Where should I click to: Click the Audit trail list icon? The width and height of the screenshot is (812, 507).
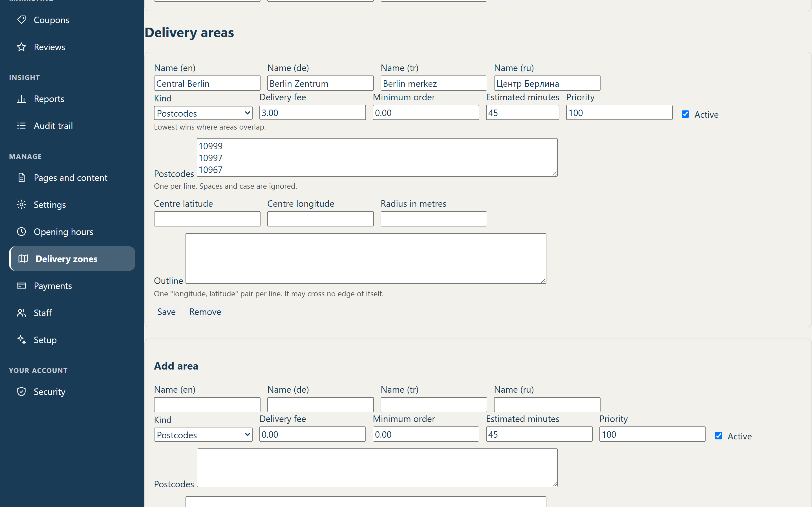[x=21, y=126]
